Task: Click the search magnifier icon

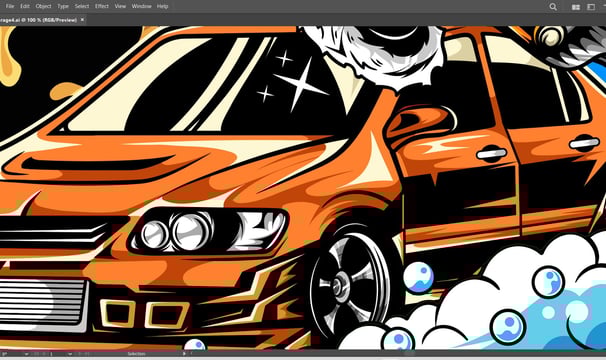Action: [553, 7]
